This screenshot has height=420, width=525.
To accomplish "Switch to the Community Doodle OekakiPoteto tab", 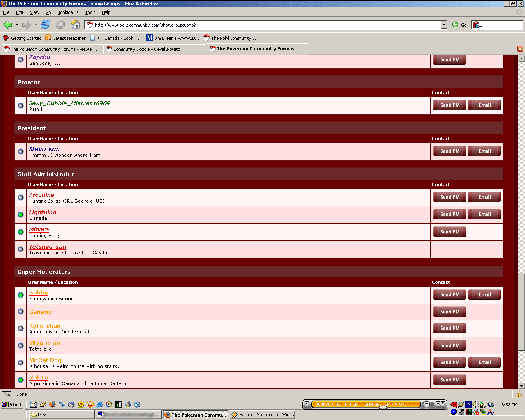I will point(155,49).
